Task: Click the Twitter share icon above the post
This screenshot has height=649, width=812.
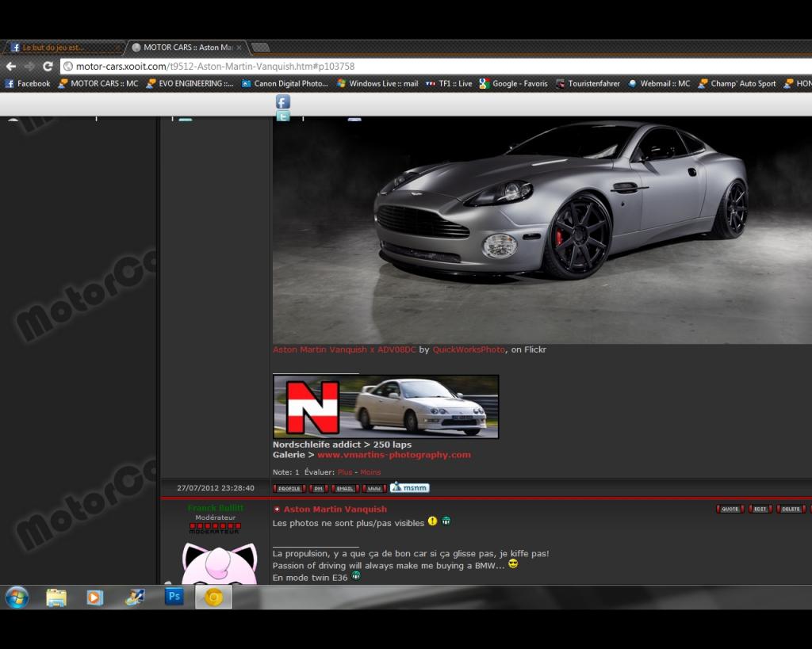Action: click(283, 116)
